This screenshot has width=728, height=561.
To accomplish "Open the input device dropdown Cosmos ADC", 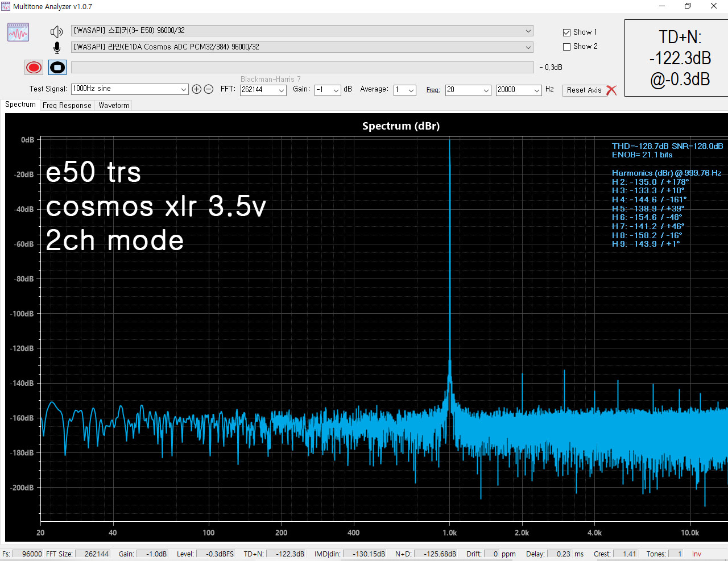I will (302, 47).
